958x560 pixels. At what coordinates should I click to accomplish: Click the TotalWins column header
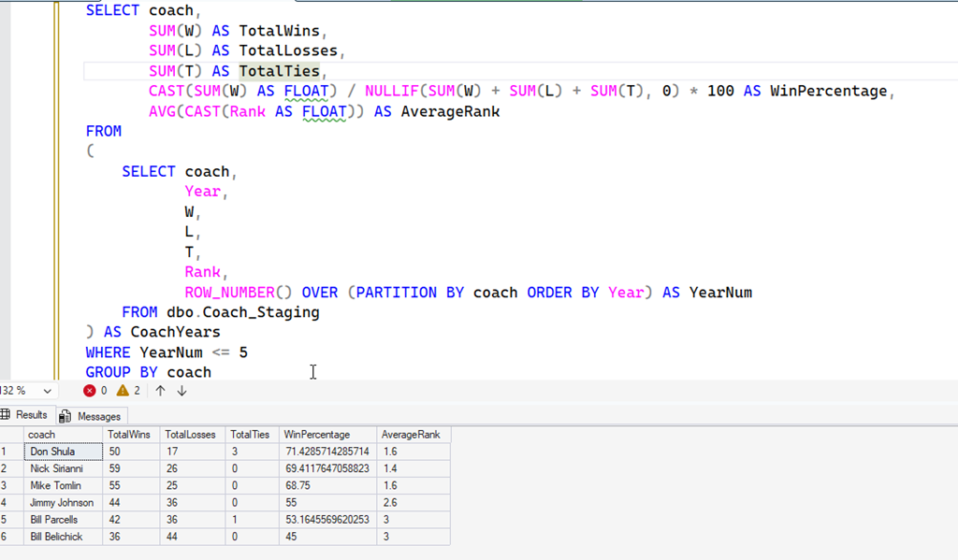[x=129, y=435]
